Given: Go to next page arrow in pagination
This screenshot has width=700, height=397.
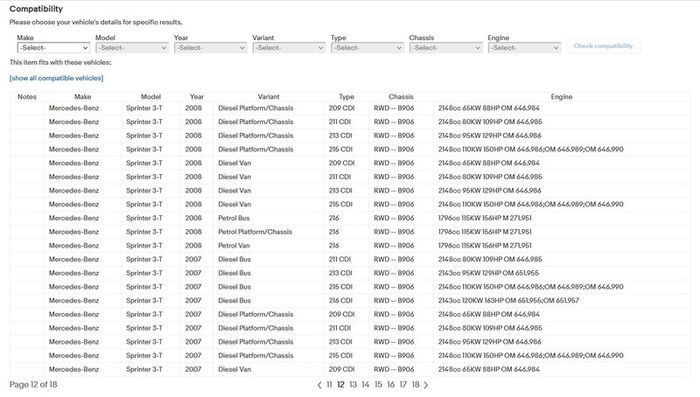Looking at the screenshot, I should point(425,384).
